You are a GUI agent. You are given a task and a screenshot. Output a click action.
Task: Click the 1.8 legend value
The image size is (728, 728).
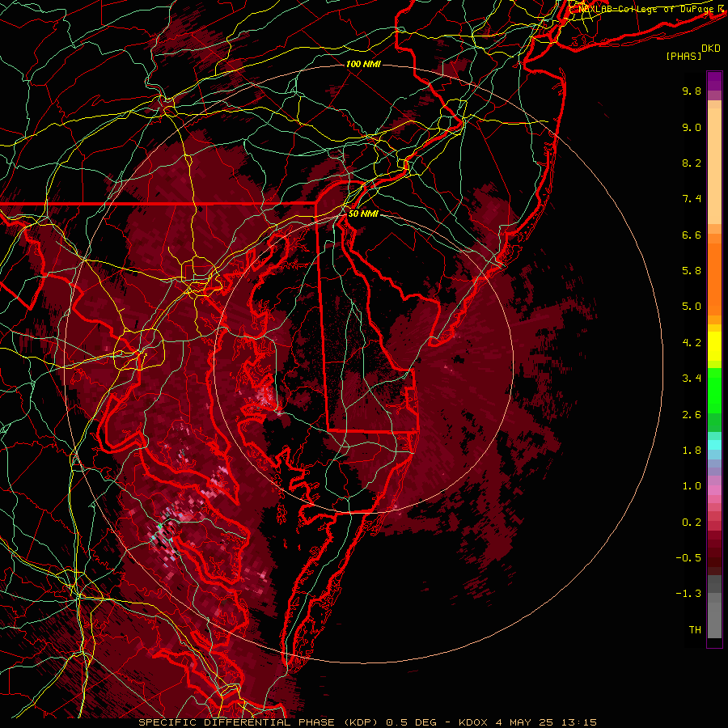(692, 451)
